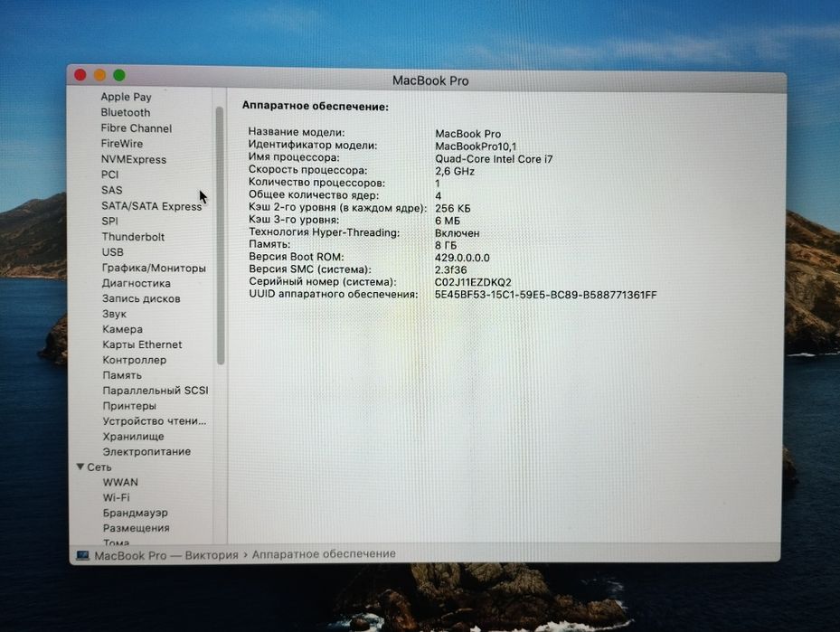Select SPI in sidebar
Image resolution: width=840 pixels, height=632 pixels.
coord(109,222)
